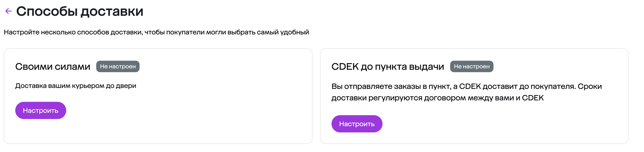Click the Не настроен badge beside Своими силами

[x=118, y=66]
